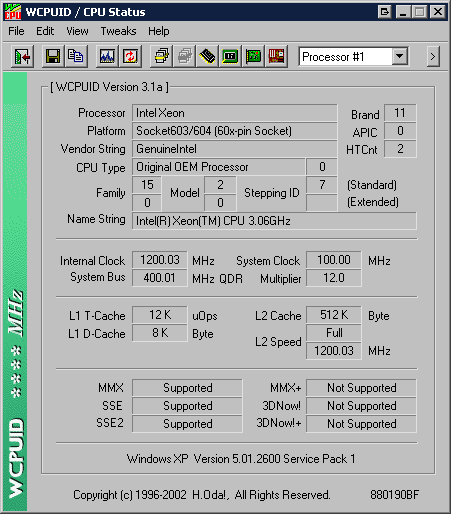Click the grayed-out stacked windows icon
The image size is (451, 514).
coord(184,57)
